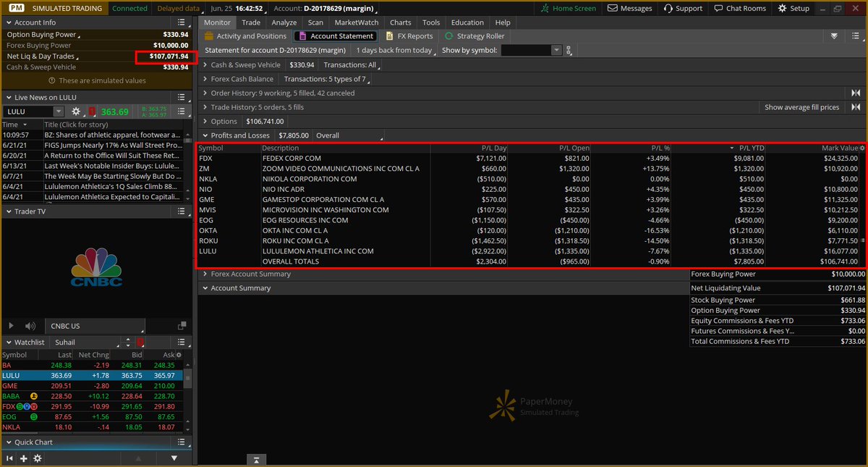Click the red symbol link icon beside LULU price
Image resolution: width=868 pixels, height=467 pixels.
pyautogui.click(x=92, y=112)
